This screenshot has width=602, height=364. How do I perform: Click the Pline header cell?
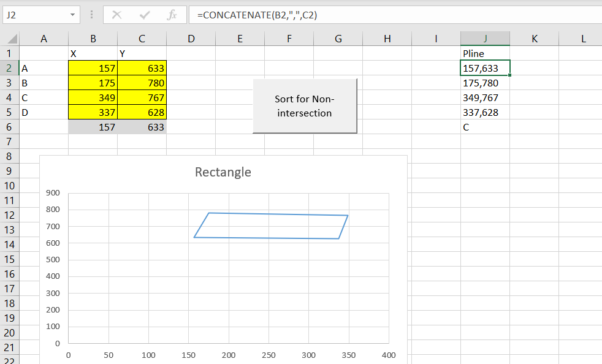coord(486,53)
